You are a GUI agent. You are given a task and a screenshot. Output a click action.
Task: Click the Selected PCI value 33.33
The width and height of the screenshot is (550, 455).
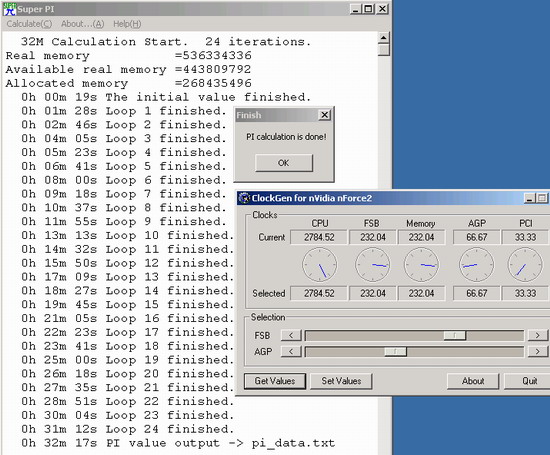click(x=525, y=293)
